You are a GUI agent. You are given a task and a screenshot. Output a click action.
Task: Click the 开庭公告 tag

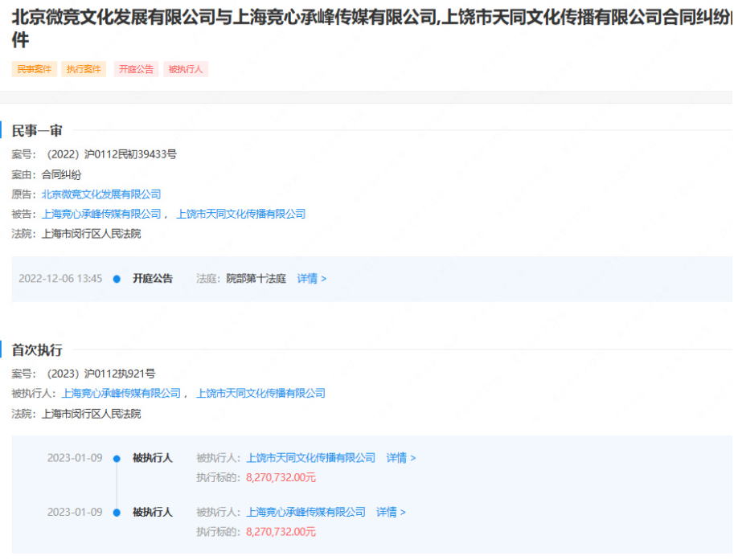tap(135, 69)
